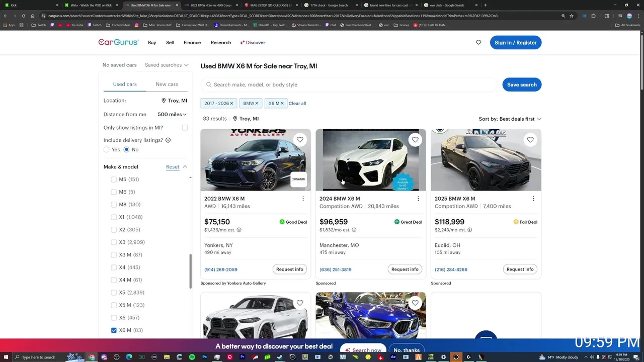Screen dimensions: 644x362
Task: Remove the 2017 - 2026 year filter chip
Action: (x=231, y=104)
